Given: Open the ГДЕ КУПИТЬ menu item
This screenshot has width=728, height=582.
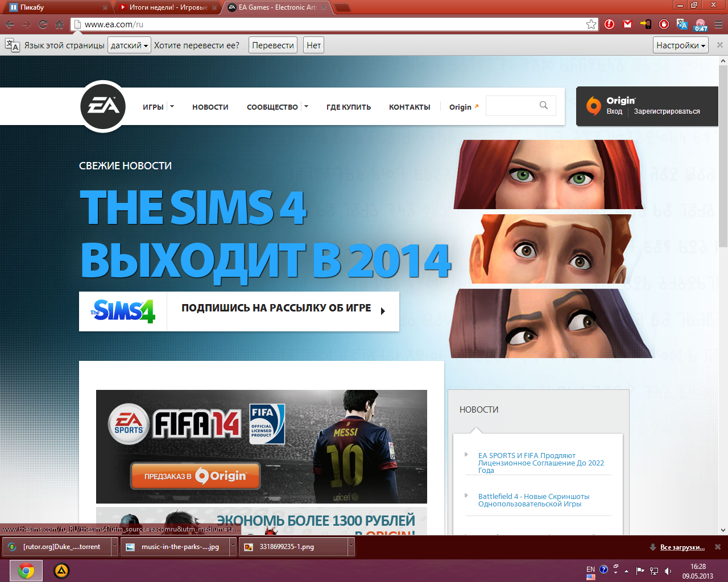Looking at the screenshot, I should [x=349, y=107].
